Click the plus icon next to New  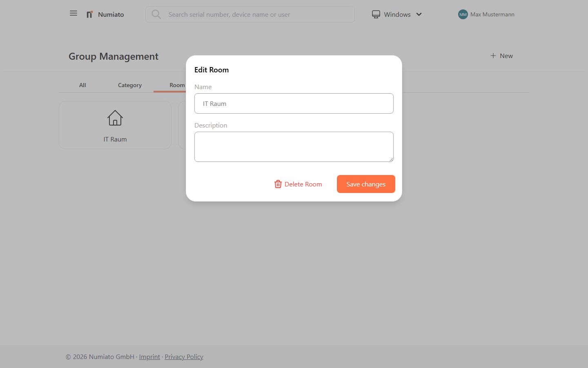493,56
